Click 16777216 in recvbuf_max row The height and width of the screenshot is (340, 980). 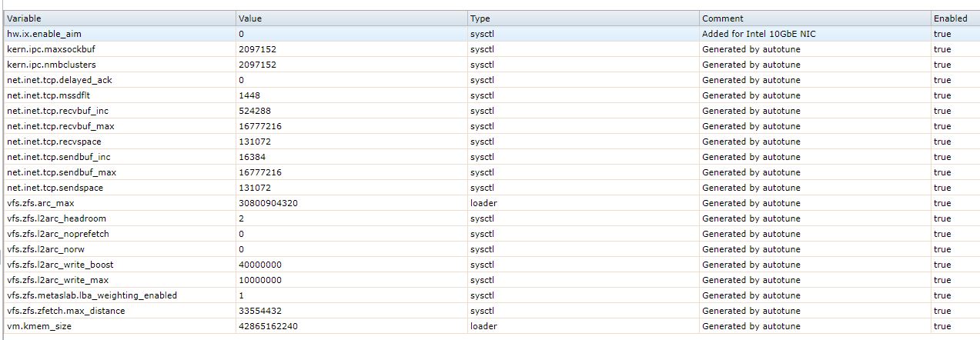pos(260,126)
